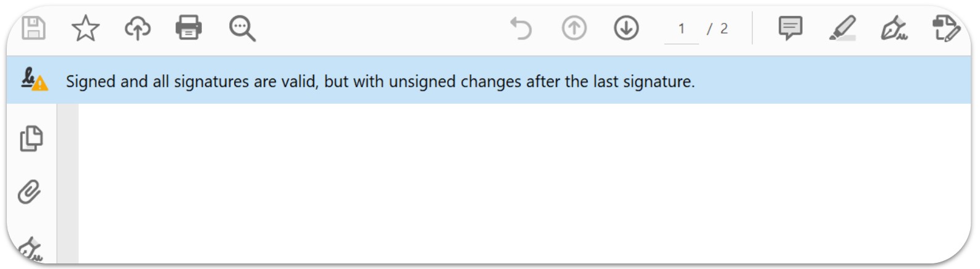The height and width of the screenshot is (269, 980).
Task: Star this document as a favorite
Action: point(85,28)
